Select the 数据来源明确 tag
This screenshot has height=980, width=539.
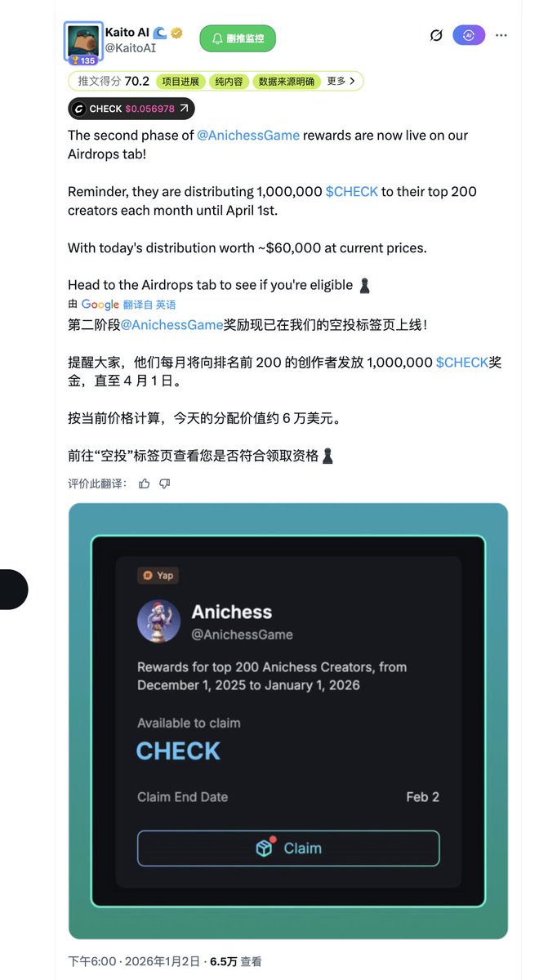coord(286,82)
